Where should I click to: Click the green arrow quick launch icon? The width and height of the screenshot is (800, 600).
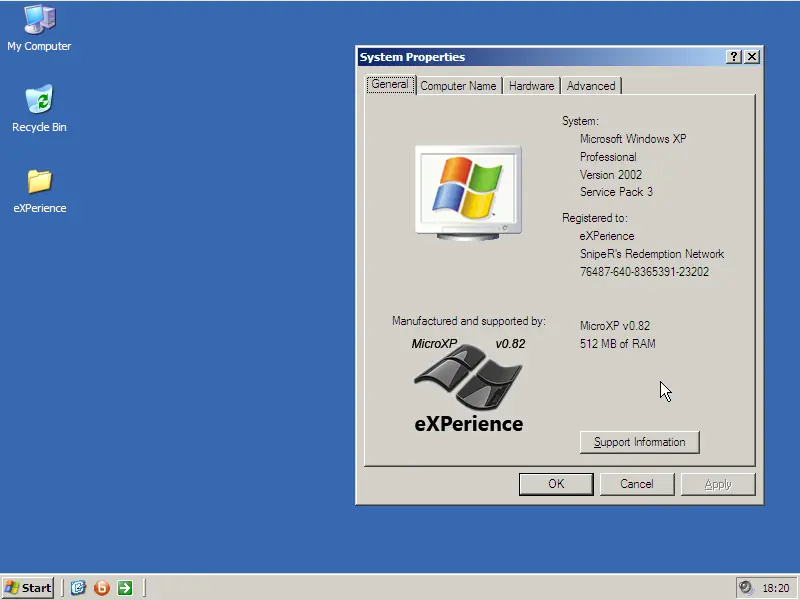124,588
